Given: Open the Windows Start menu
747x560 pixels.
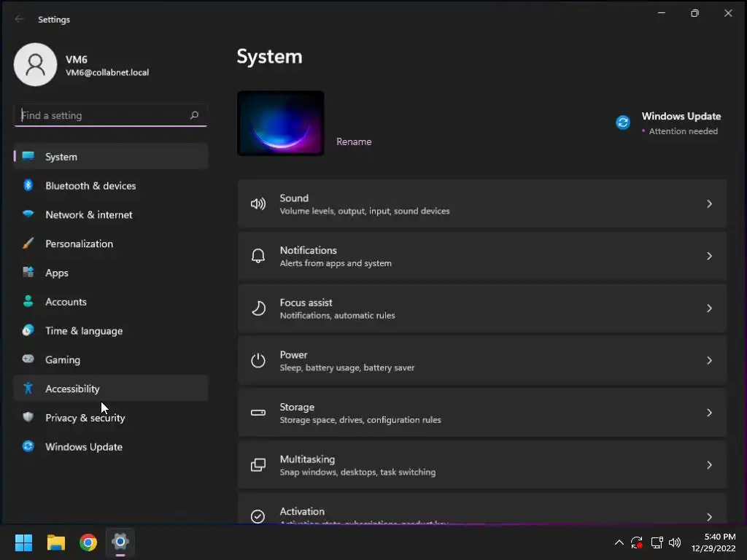Looking at the screenshot, I should [x=23, y=542].
